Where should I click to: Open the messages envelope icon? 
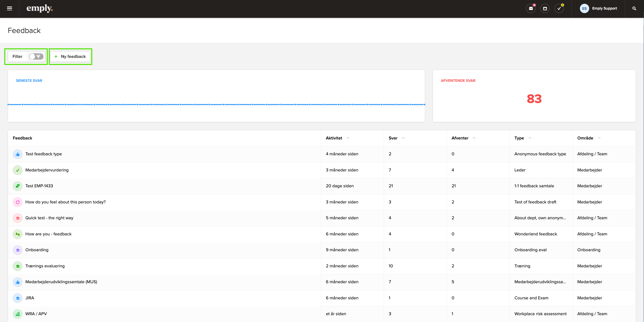tap(531, 9)
